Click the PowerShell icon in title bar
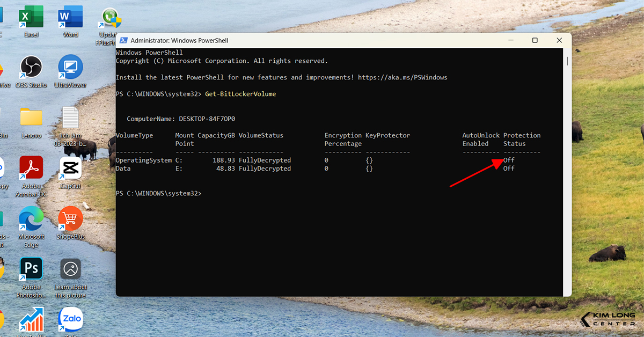The height and width of the screenshot is (337, 644). click(123, 40)
